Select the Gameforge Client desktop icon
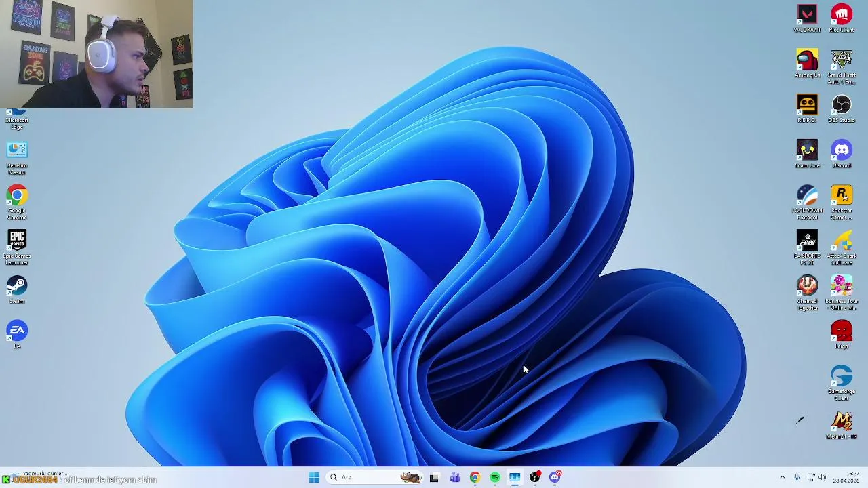Image resolution: width=868 pixels, height=488 pixels. (842, 383)
